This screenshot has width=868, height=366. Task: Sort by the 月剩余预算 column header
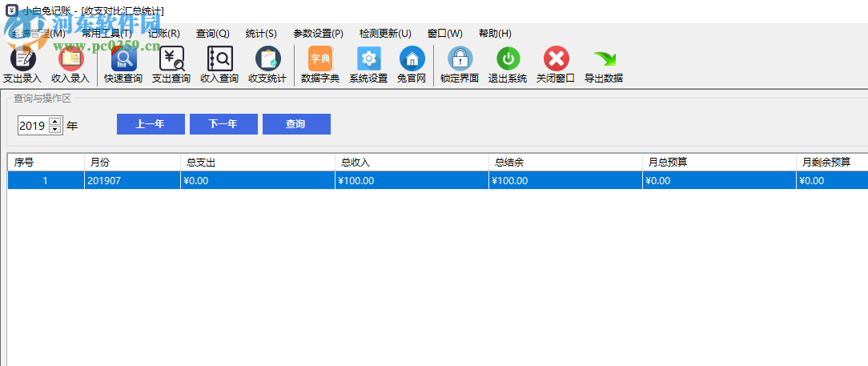click(833, 163)
